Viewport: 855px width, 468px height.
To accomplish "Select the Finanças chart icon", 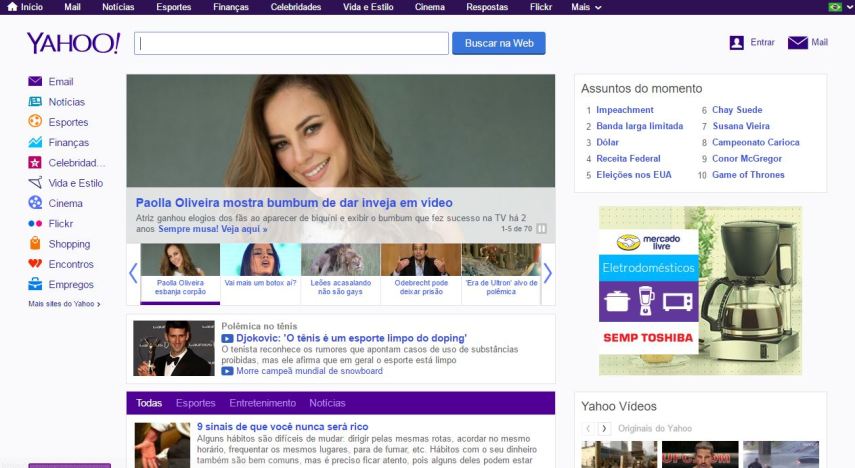I will point(35,143).
